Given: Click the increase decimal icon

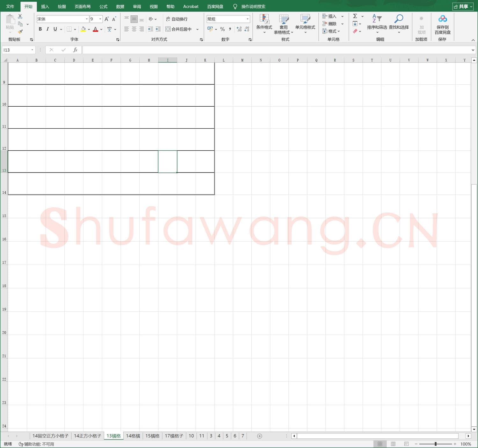Looking at the screenshot, I should coord(239,29).
